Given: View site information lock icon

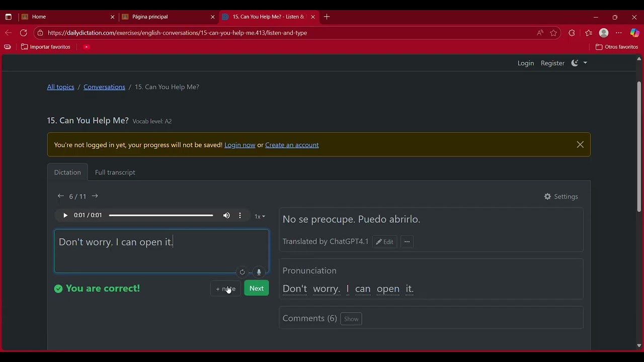Looking at the screenshot, I should click(40, 33).
